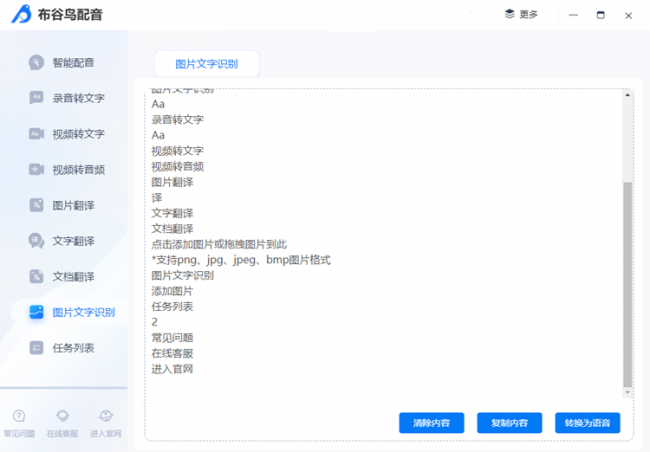Choose the 文字翻译 chat bubble icon
The image size is (650, 452).
point(36,241)
